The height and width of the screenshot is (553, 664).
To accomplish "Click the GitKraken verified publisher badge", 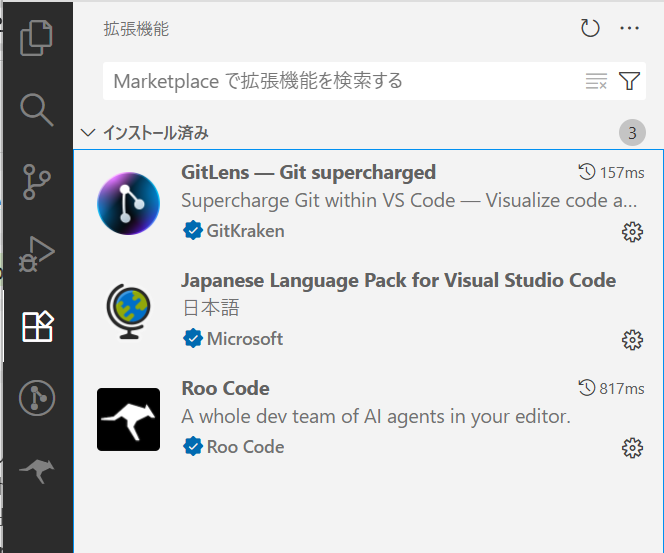I will tap(193, 231).
